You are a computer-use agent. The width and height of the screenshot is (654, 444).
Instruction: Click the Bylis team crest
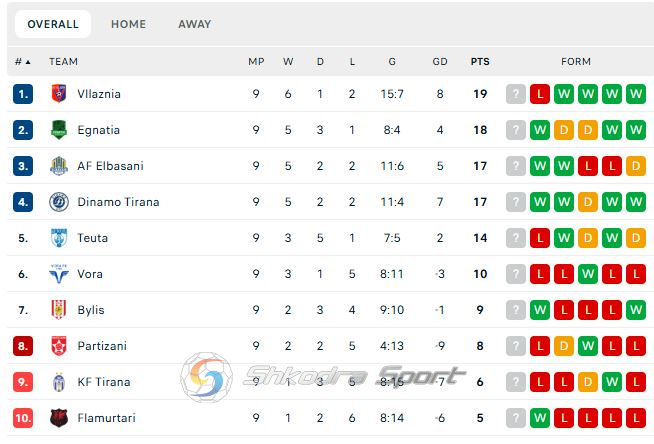(58, 310)
